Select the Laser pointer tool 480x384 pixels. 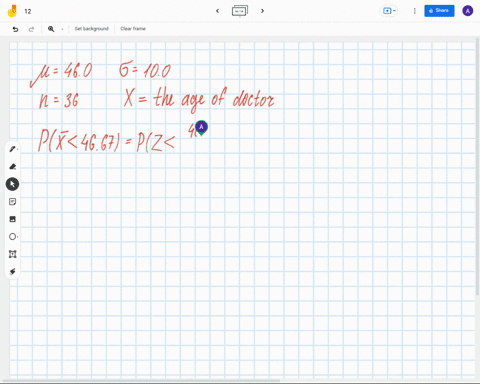[x=12, y=272]
